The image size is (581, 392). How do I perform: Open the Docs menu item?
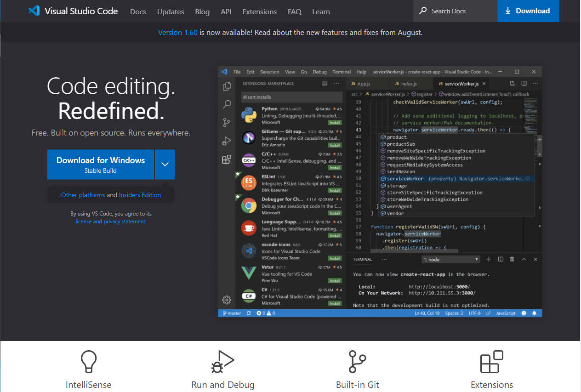coord(138,11)
